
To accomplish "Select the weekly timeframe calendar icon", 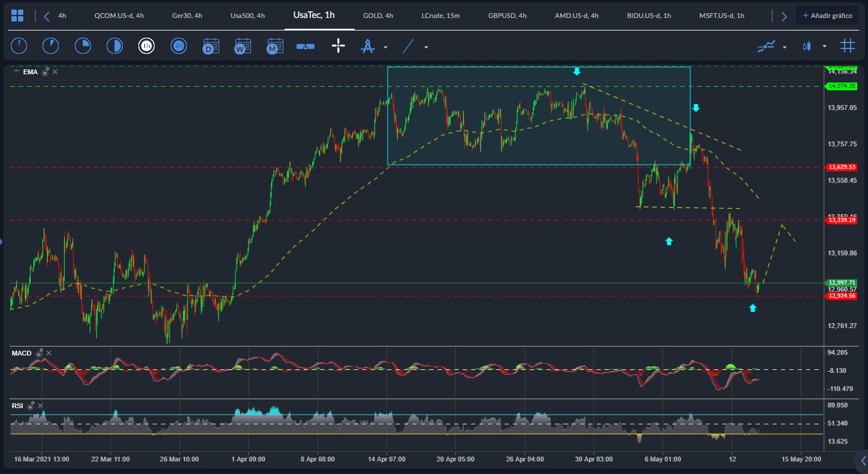I will click(x=243, y=46).
